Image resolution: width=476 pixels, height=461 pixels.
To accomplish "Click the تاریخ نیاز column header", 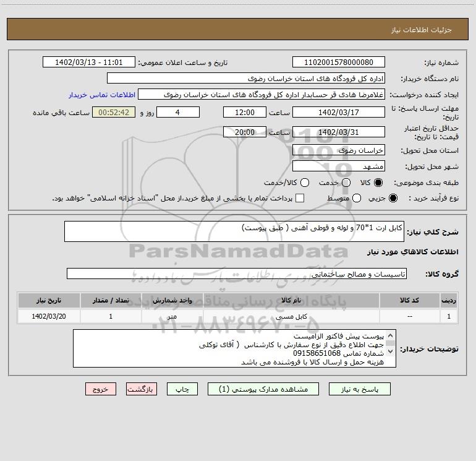I will pos(49,300).
